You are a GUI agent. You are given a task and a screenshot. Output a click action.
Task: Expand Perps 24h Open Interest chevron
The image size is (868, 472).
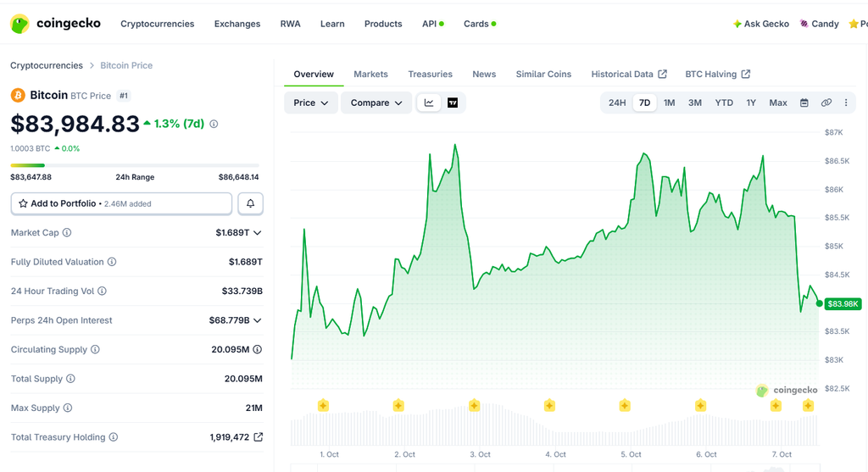(258, 320)
